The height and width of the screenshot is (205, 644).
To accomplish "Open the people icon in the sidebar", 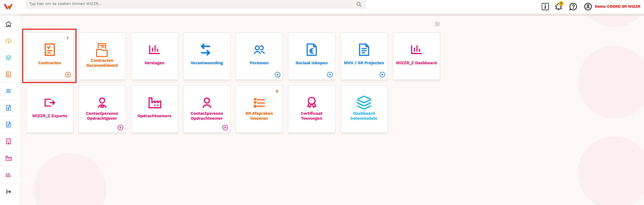I will tap(9, 91).
